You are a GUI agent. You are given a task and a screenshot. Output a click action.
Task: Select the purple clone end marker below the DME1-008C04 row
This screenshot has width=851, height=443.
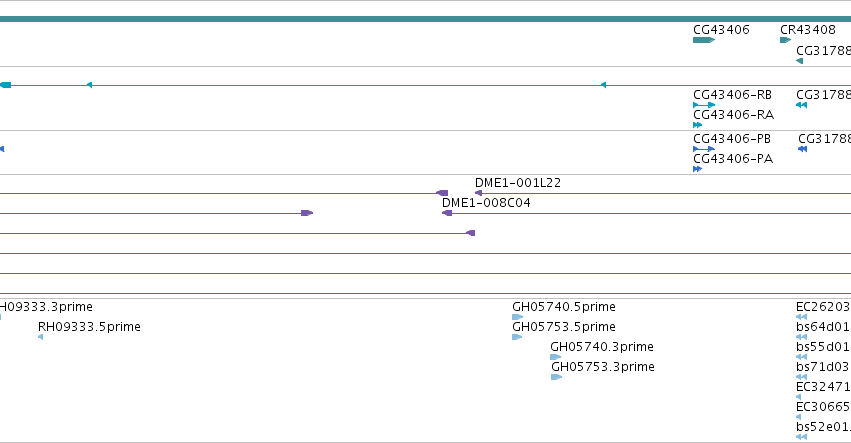point(471,233)
